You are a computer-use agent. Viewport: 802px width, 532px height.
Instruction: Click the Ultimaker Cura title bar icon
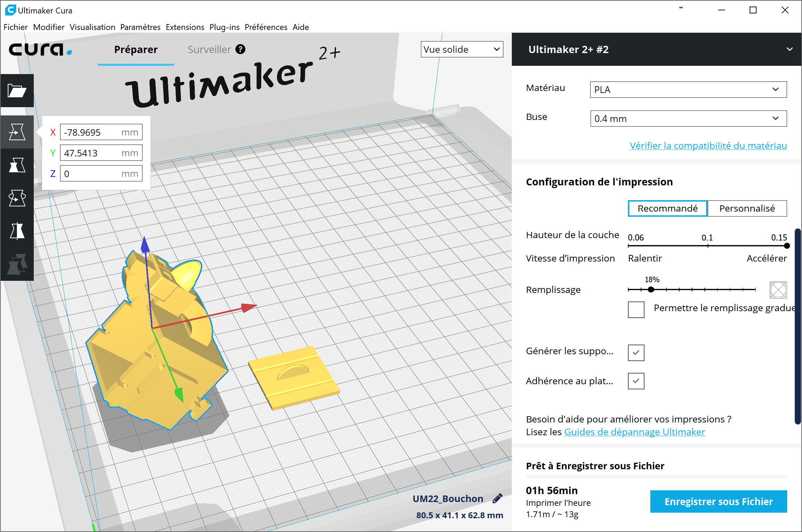[x=10, y=10]
